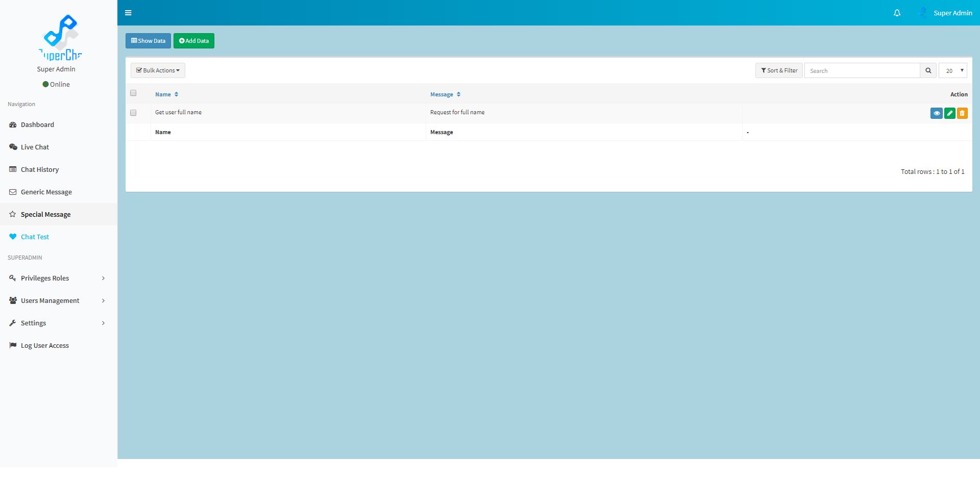Click Super Admin name under sidebar logo
The width and height of the screenshot is (980, 485).
pos(56,69)
